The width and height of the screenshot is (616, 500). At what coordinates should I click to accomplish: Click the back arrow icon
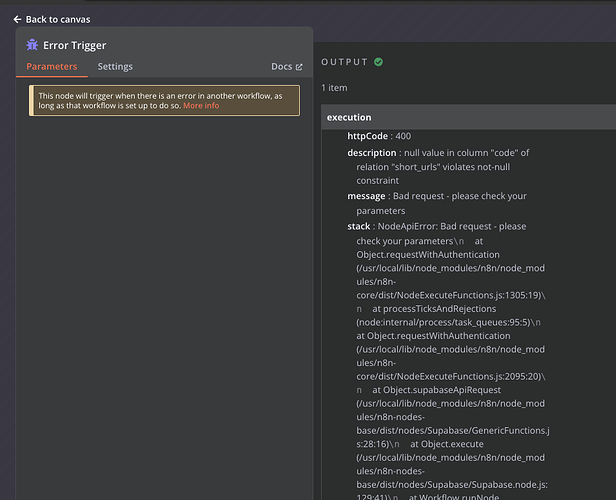click(x=17, y=19)
